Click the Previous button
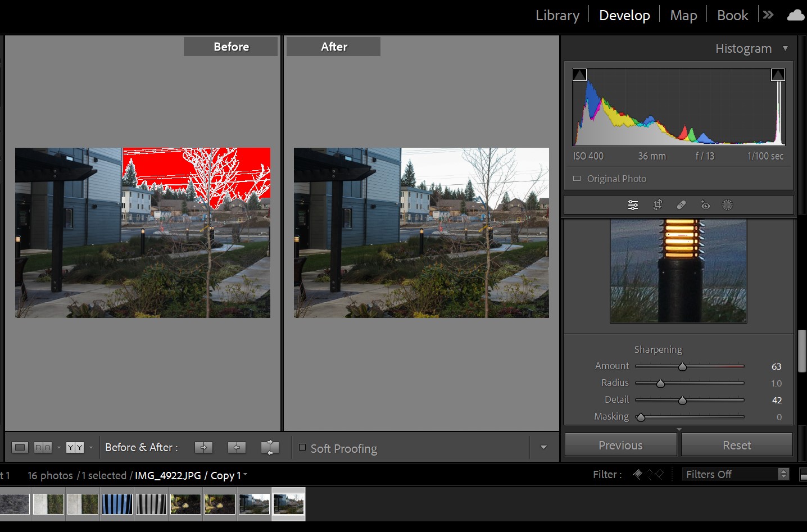This screenshot has height=532, width=807. [620, 445]
